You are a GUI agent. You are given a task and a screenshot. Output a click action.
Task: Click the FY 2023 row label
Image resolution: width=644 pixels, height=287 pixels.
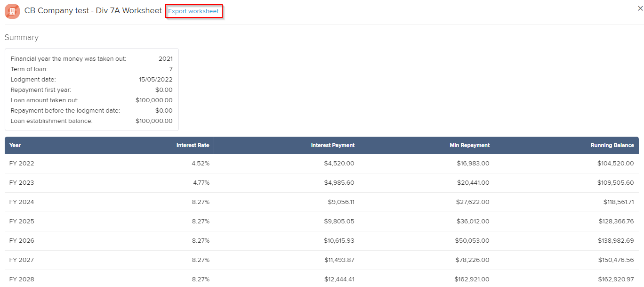coord(22,183)
